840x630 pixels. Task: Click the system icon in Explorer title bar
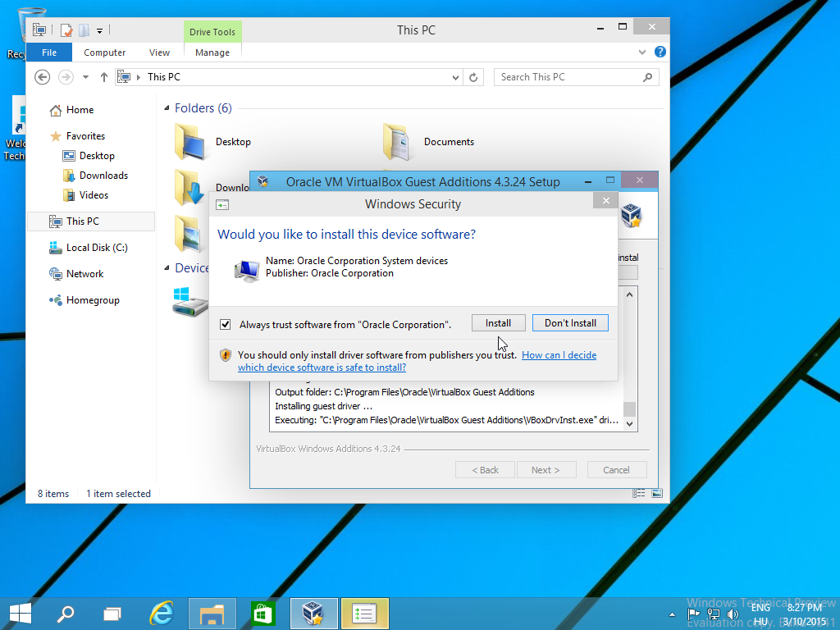click(39, 30)
